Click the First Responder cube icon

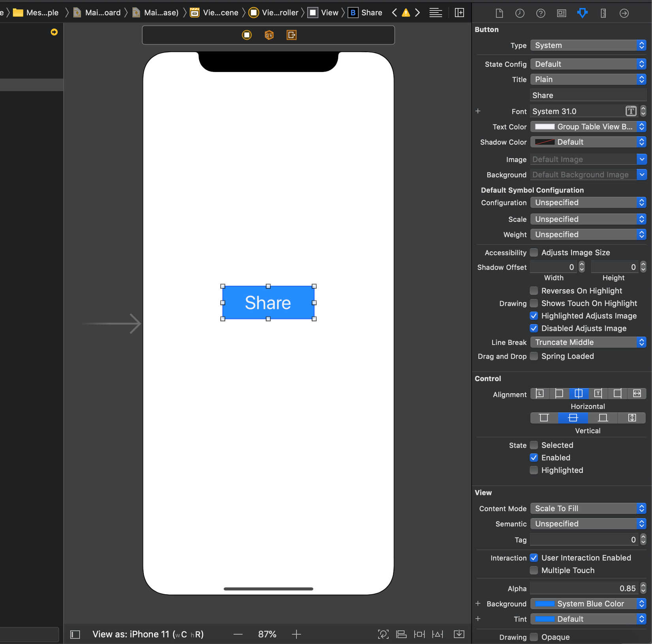269,35
